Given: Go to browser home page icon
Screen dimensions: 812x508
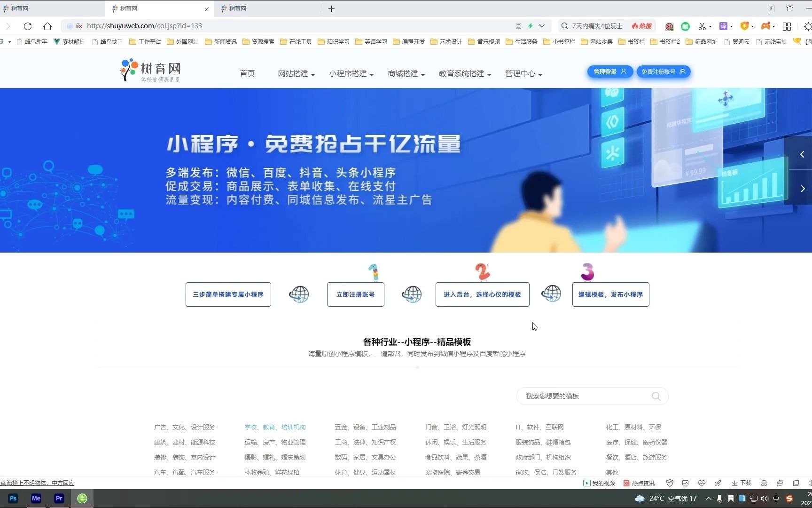Looking at the screenshot, I should click(47, 26).
